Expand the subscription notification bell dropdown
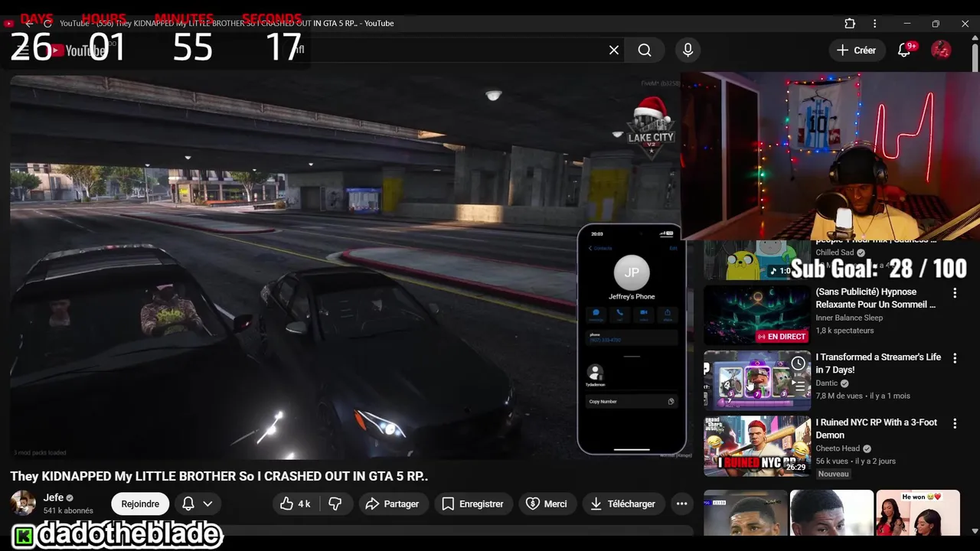 197,504
